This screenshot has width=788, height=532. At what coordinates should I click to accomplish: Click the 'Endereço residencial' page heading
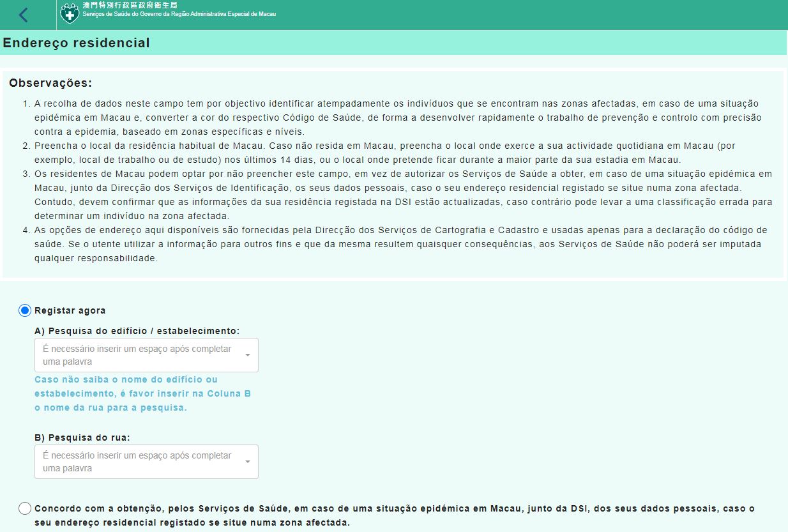pos(77,43)
